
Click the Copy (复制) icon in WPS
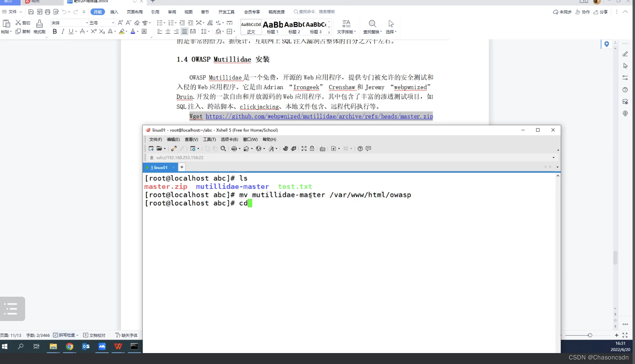tap(18, 31)
